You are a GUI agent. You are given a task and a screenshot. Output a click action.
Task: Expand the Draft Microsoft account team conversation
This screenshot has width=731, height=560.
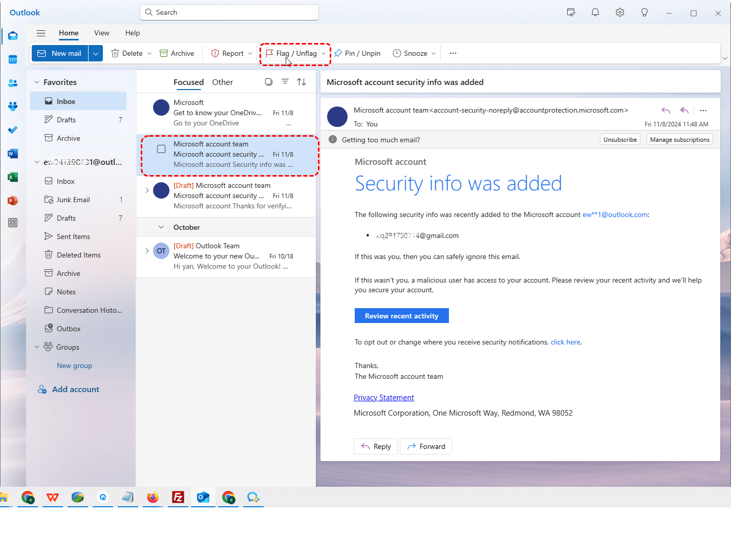(147, 190)
